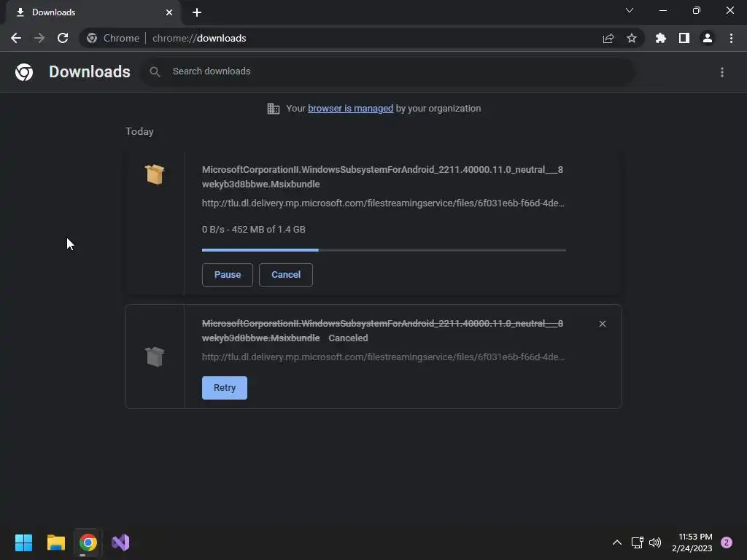
Task: Open the clock showing 11:53 PM
Action: click(692, 542)
